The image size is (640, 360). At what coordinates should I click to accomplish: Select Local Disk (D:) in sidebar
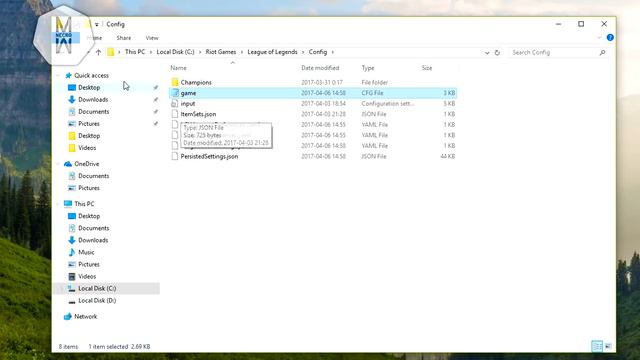97,300
